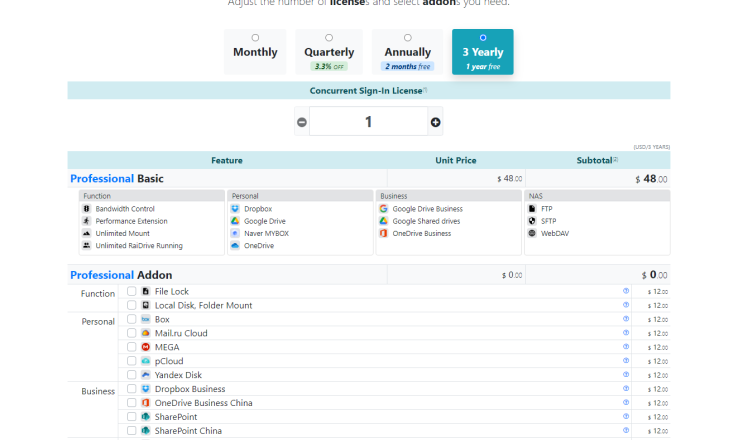743x440 pixels.
Task: Check the SharePoint China addon checkbox
Action: click(132, 431)
